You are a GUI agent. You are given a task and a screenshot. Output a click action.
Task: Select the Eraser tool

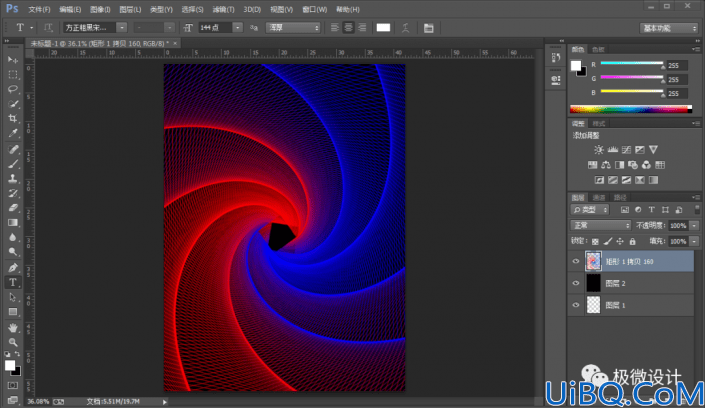pos(13,208)
